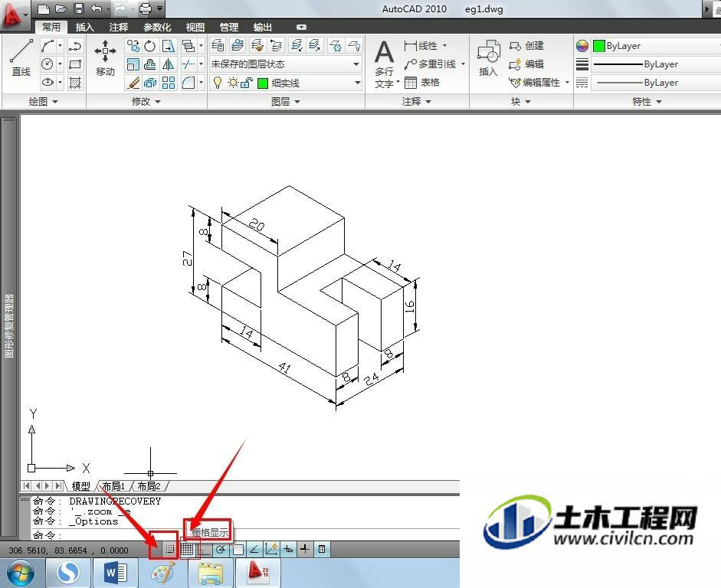Expand the 修改 panel
This screenshot has width=721, height=588.
click(x=146, y=102)
